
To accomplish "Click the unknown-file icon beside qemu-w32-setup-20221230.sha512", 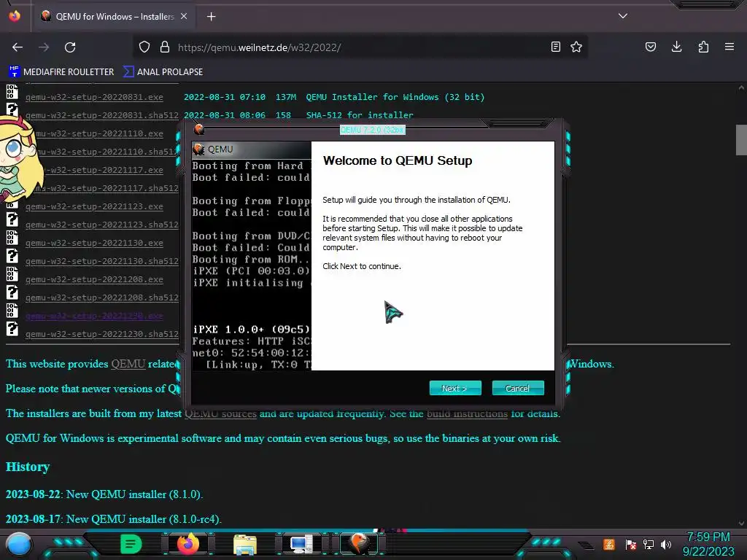I will [x=12, y=329].
